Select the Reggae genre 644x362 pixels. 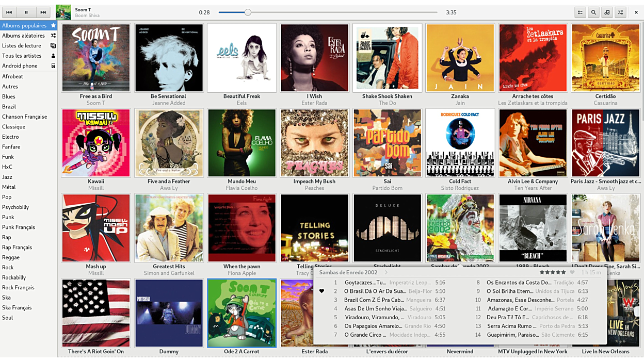pos(11,257)
